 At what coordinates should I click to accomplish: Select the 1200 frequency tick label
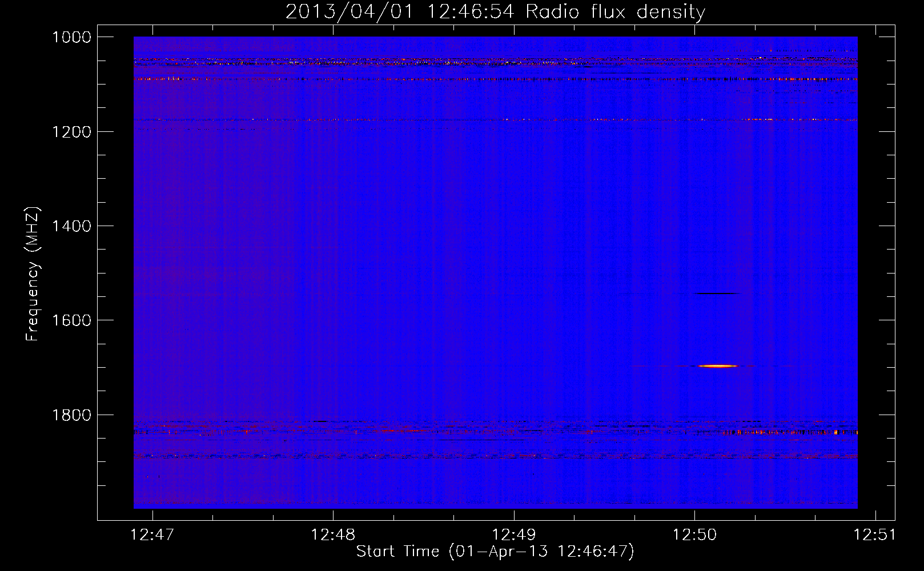coord(71,132)
